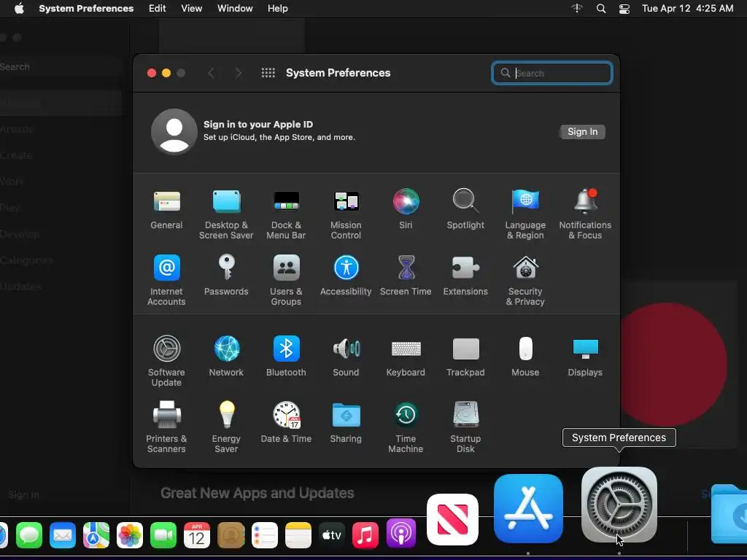Viewport: 747px width, 560px height.
Task: Open Mouse settings pane
Action: (x=525, y=357)
